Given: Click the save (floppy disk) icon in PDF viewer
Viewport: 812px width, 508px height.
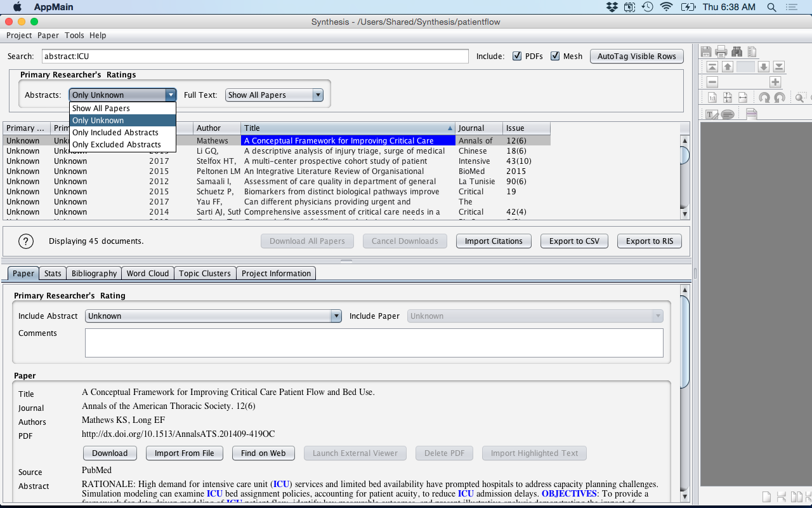Looking at the screenshot, I should coord(706,51).
